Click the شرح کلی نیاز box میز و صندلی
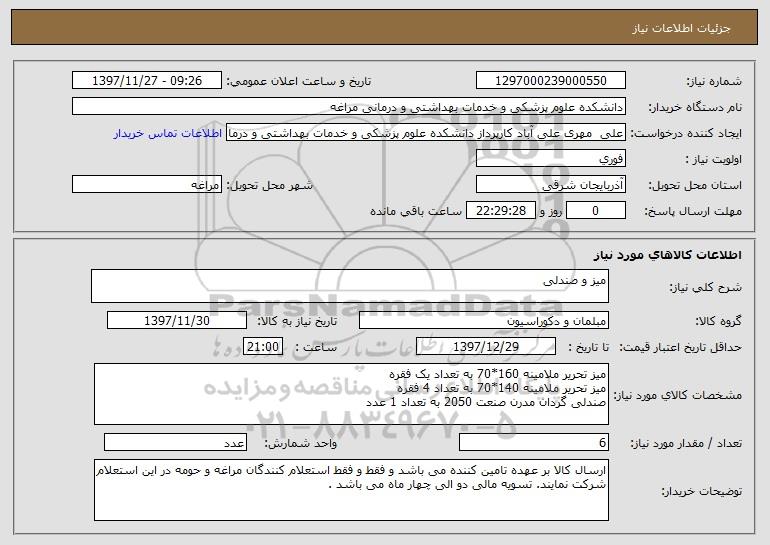 click(350, 286)
